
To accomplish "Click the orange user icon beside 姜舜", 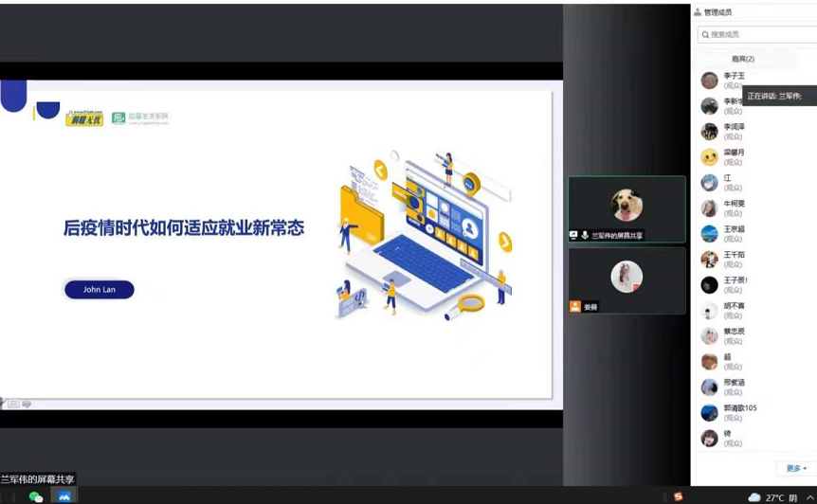I will [x=574, y=307].
